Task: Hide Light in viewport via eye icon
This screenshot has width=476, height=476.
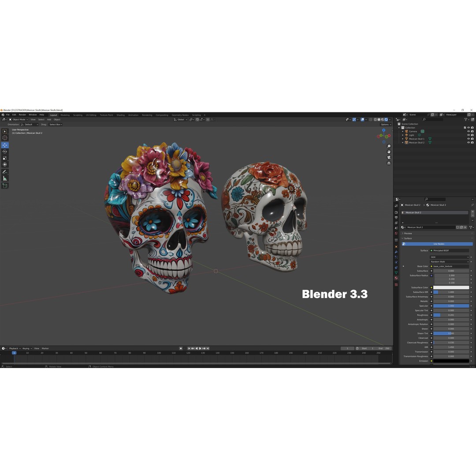Action: pyautogui.click(x=469, y=135)
